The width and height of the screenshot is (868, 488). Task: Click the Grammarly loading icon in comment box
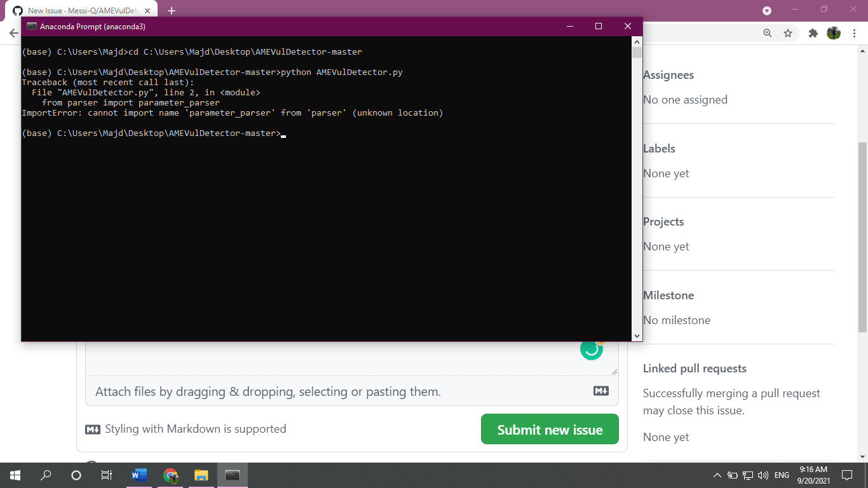[x=592, y=349]
